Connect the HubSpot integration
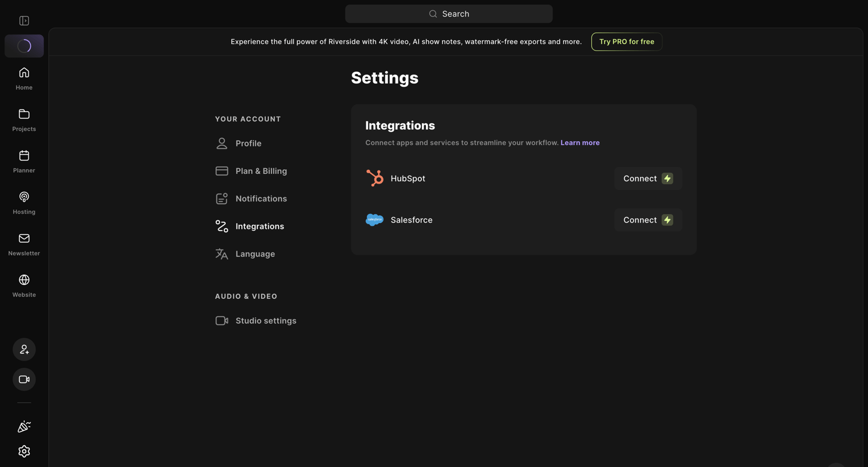Image resolution: width=868 pixels, height=467 pixels. pos(648,178)
